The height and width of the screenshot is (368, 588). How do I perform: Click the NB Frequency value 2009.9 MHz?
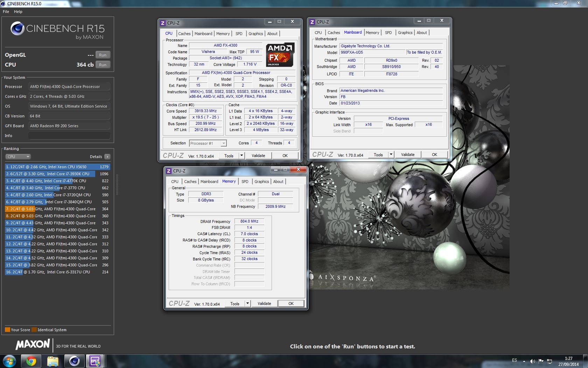[x=275, y=206]
